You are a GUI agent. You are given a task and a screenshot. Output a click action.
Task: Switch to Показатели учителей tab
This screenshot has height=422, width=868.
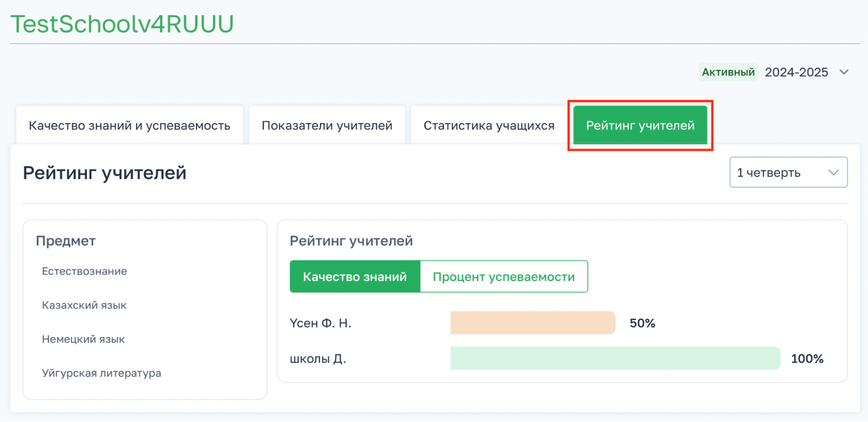tap(327, 125)
